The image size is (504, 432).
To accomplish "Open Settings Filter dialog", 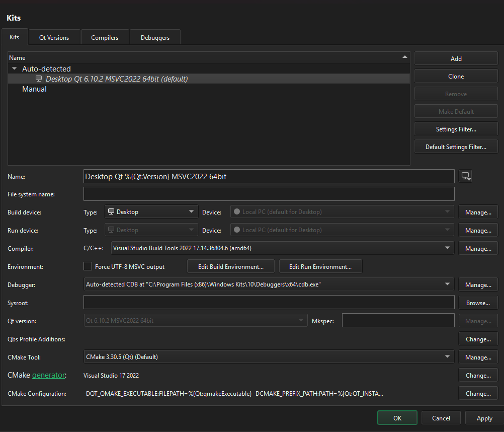I will [456, 129].
